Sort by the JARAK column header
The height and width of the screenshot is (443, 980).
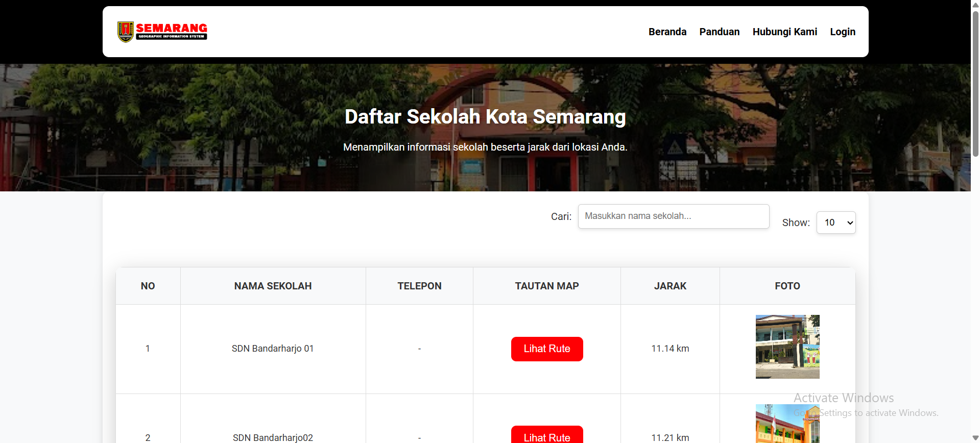click(670, 286)
